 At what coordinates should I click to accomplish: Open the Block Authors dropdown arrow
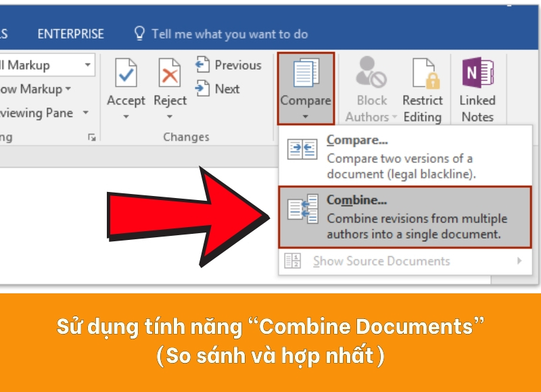394,116
